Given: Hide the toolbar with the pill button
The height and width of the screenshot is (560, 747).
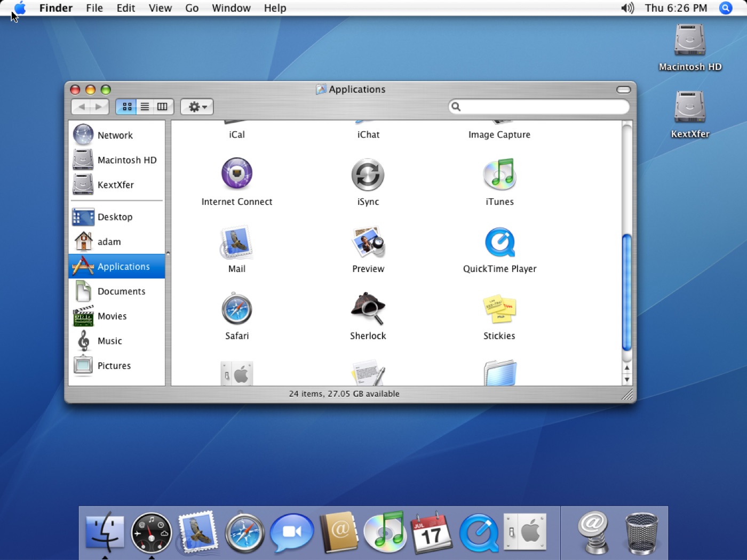Looking at the screenshot, I should (x=623, y=90).
